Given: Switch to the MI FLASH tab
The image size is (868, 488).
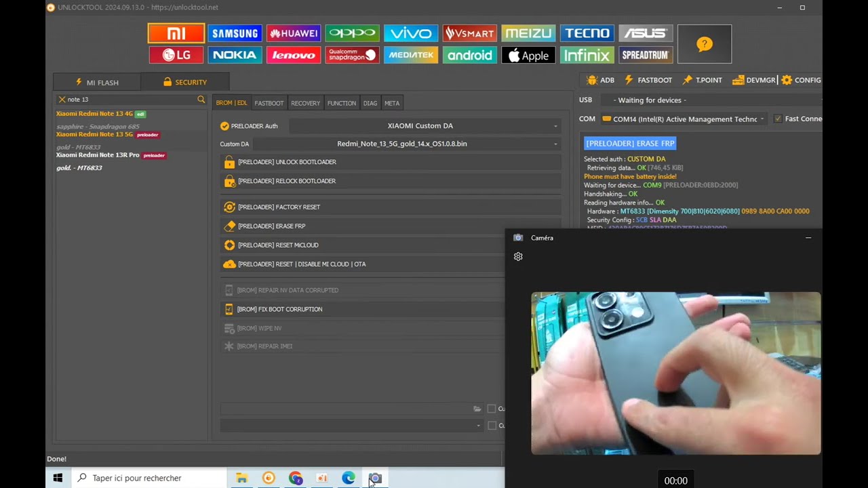Looking at the screenshot, I should coord(97,82).
